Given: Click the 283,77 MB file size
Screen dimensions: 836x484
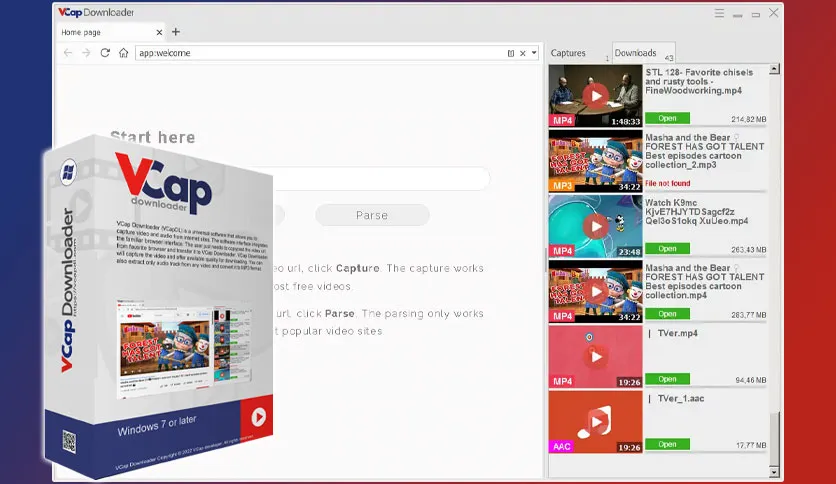Looking at the screenshot, I should point(749,315).
